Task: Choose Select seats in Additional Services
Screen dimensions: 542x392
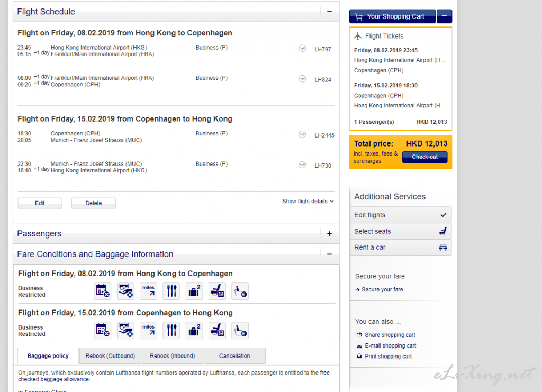Action: tap(401, 231)
